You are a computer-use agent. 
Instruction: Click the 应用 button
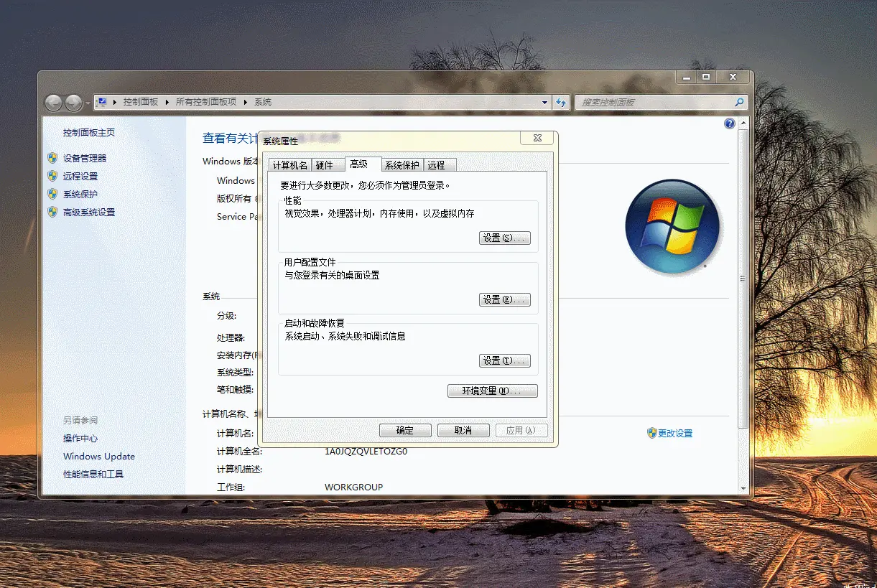point(521,430)
